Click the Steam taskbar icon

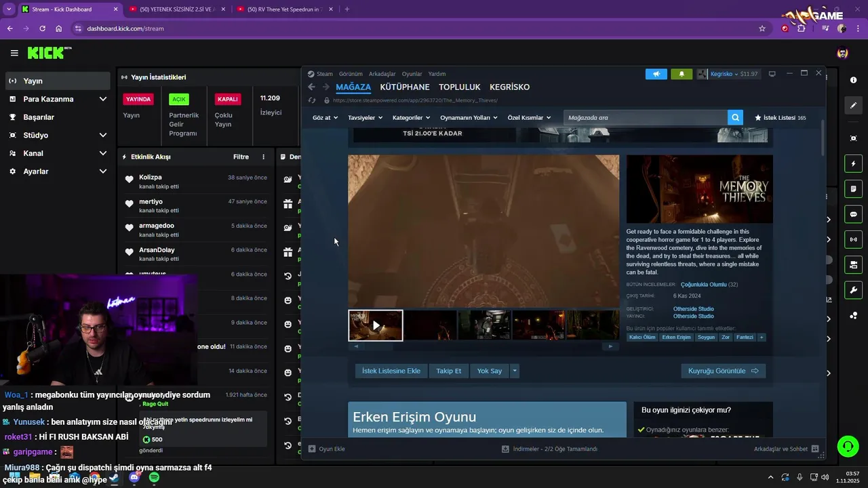[113, 478]
